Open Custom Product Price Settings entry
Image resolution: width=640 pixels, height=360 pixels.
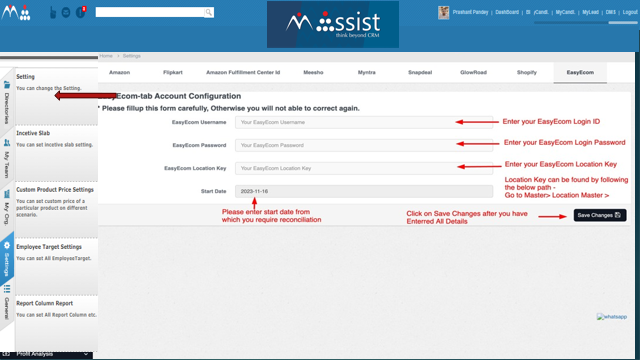[56, 209]
